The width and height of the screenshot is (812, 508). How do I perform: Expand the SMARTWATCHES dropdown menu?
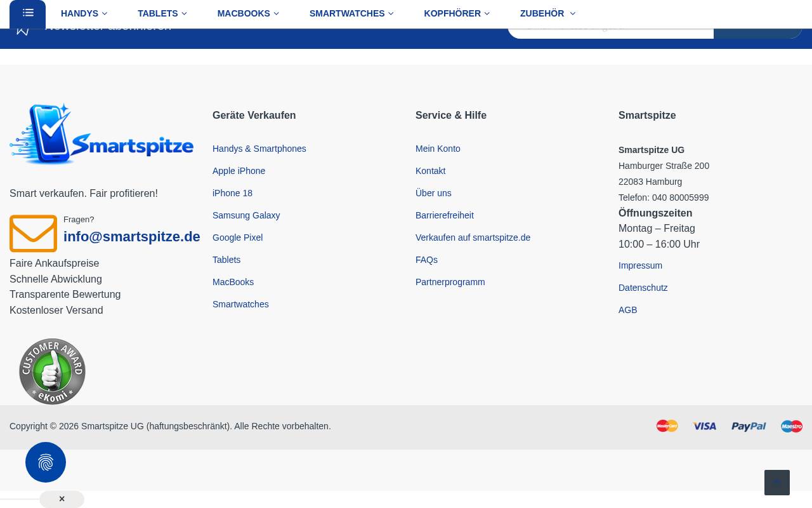pos(351,13)
